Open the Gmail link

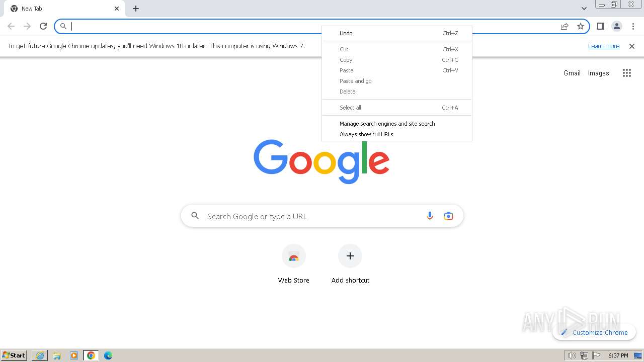pos(572,73)
